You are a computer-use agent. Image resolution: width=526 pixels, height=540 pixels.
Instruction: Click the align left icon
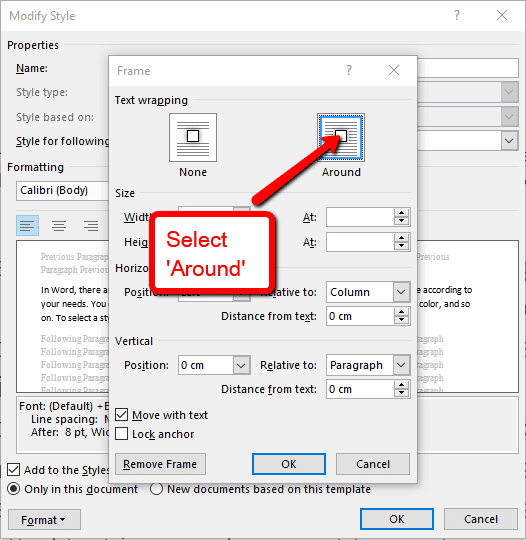pos(27,226)
